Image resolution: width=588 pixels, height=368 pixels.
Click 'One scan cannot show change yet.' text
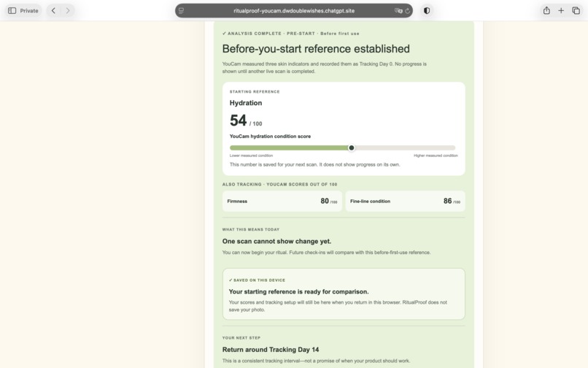tap(276, 242)
